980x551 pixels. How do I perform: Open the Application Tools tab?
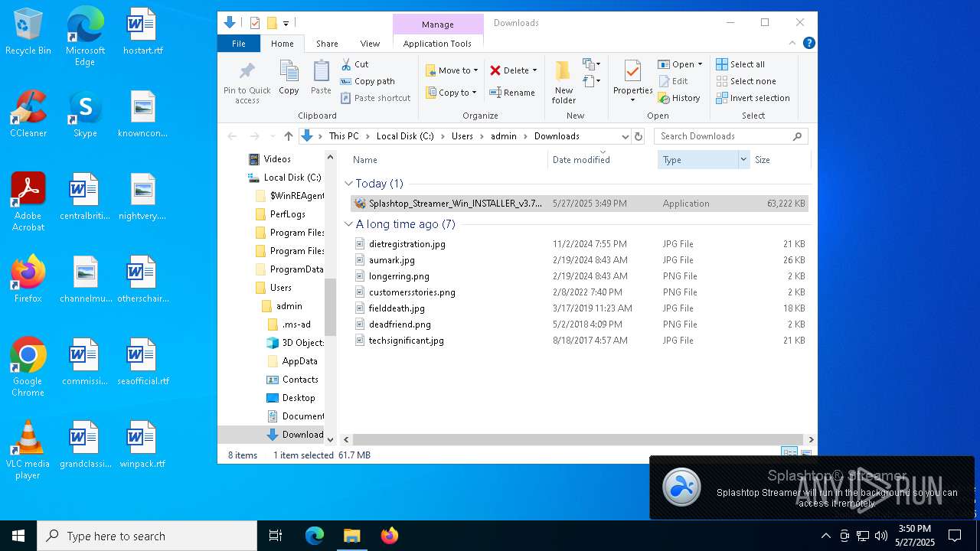(437, 44)
